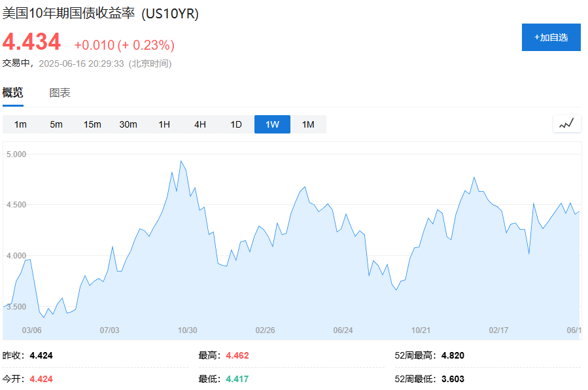This screenshot has width=588, height=390.
Task: Select the 1D interval
Action: [x=236, y=124]
